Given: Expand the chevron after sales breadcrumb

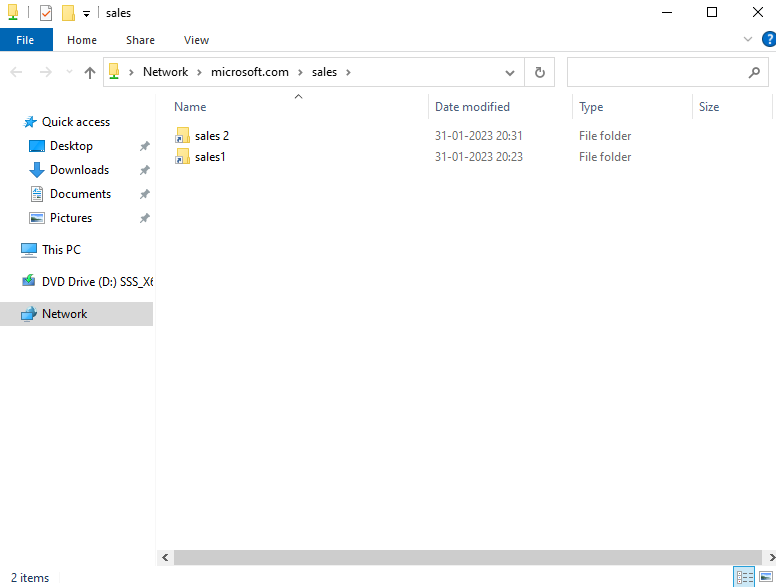Looking at the screenshot, I should [x=348, y=72].
